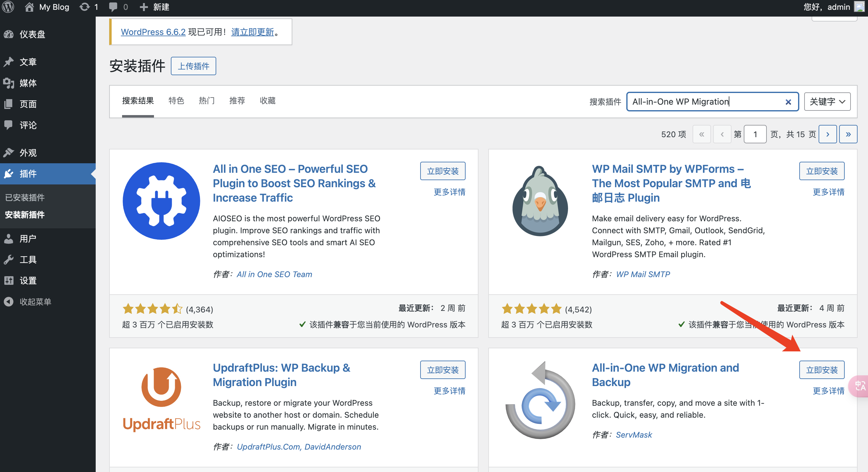
Task: Open author All in One SEO Team
Action: pos(274,274)
